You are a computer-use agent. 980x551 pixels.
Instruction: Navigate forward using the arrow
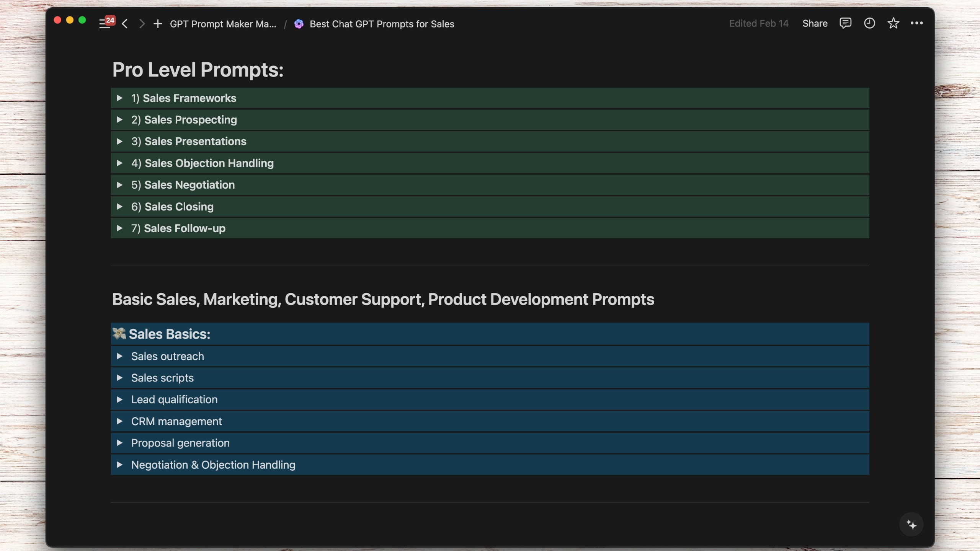[142, 23]
